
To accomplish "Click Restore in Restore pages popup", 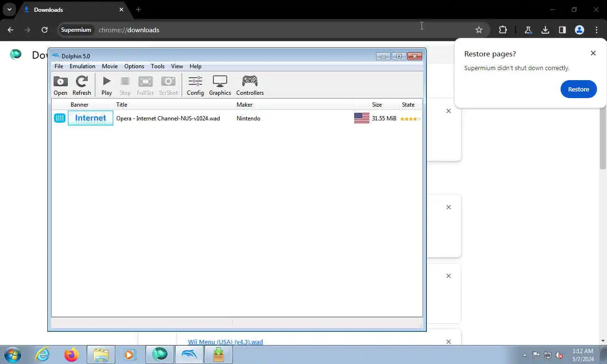I will (579, 89).
